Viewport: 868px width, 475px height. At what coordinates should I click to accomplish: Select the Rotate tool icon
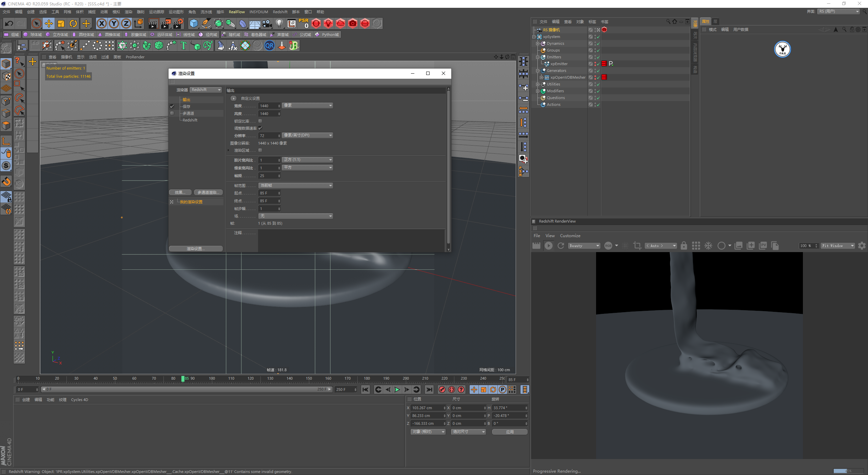[73, 23]
